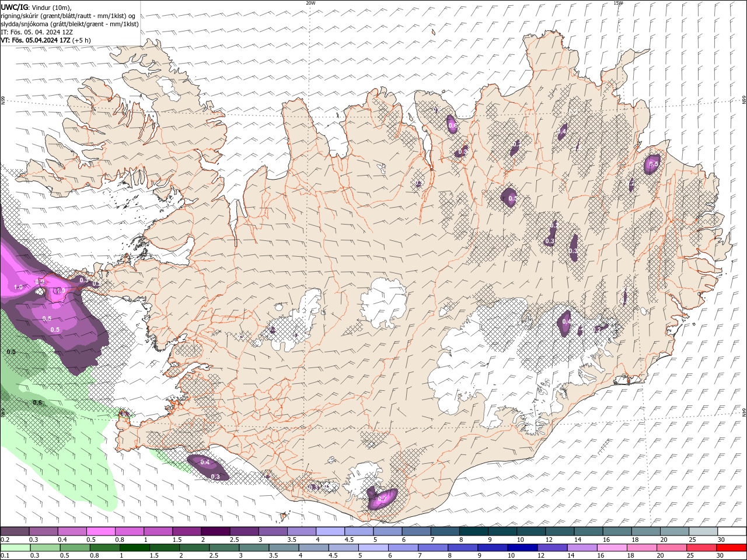Click the 'slydda/snjókoma' legend description line
Screen dimensions: 747x560
[x=70, y=24]
